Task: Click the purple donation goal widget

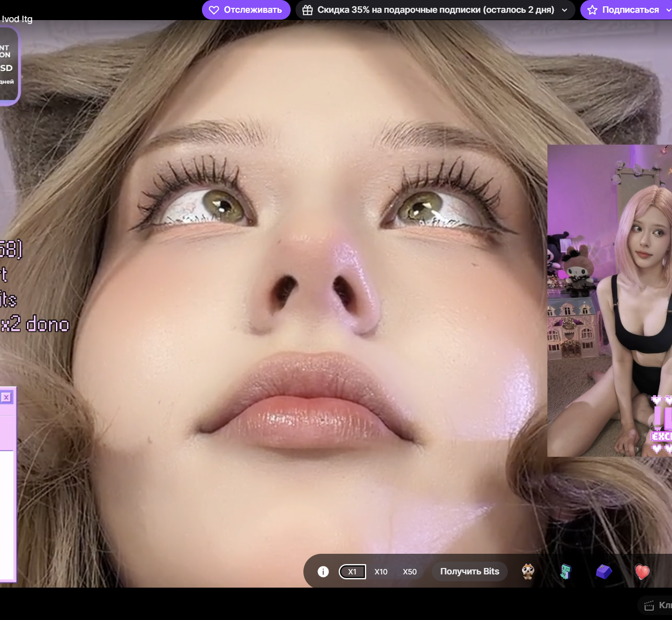Action: coord(8,66)
